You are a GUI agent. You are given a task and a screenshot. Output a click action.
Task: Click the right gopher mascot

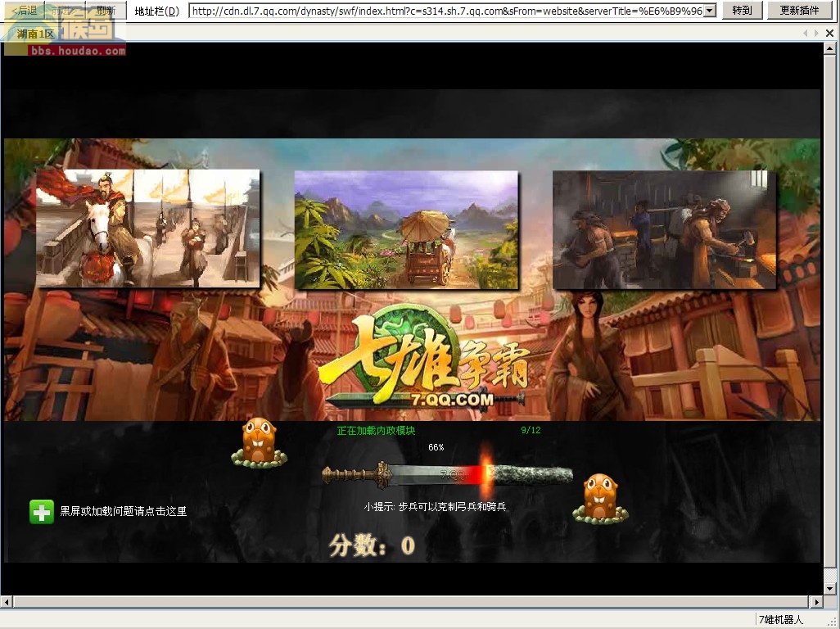coord(601,498)
